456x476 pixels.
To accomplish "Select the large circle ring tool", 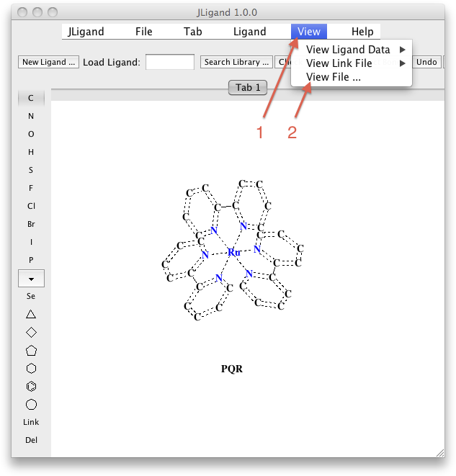I will (x=31, y=405).
